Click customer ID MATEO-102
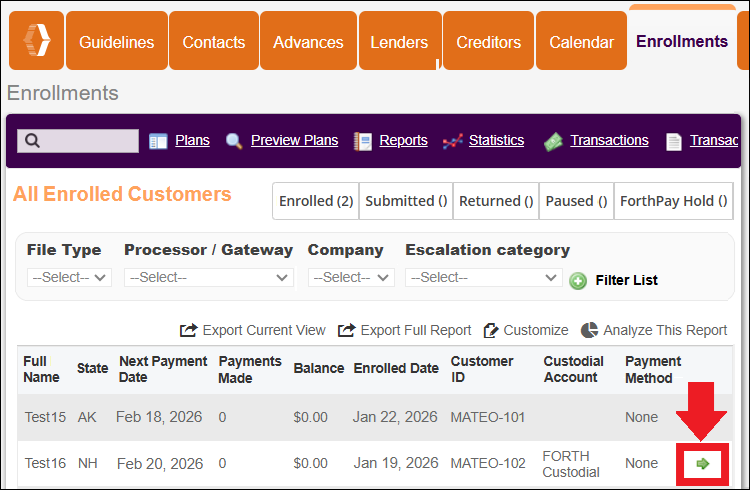 tap(487, 463)
